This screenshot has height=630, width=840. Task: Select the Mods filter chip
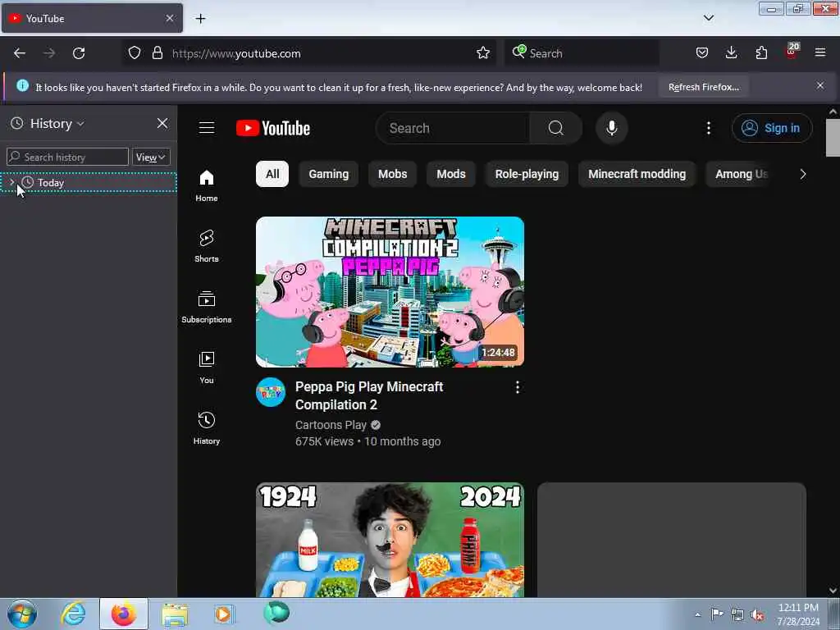(x=451, y=174)
